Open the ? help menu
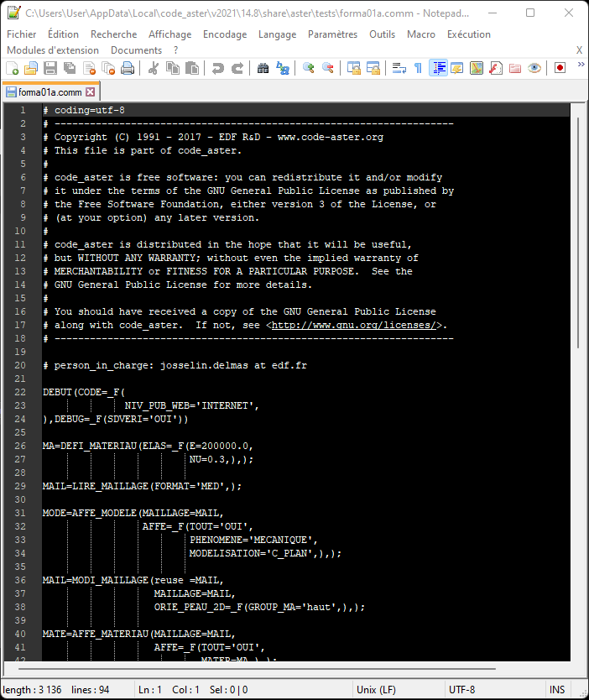 [x=176, y=50]
